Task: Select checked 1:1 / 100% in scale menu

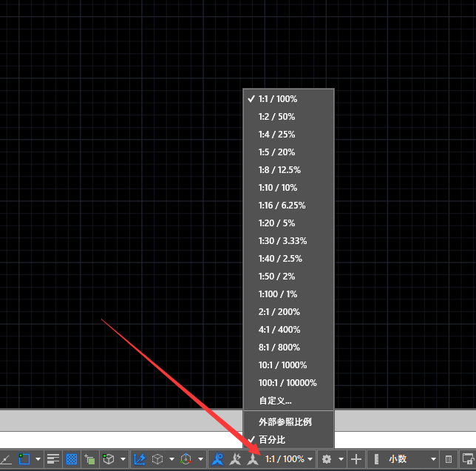Action: [288, 99]
